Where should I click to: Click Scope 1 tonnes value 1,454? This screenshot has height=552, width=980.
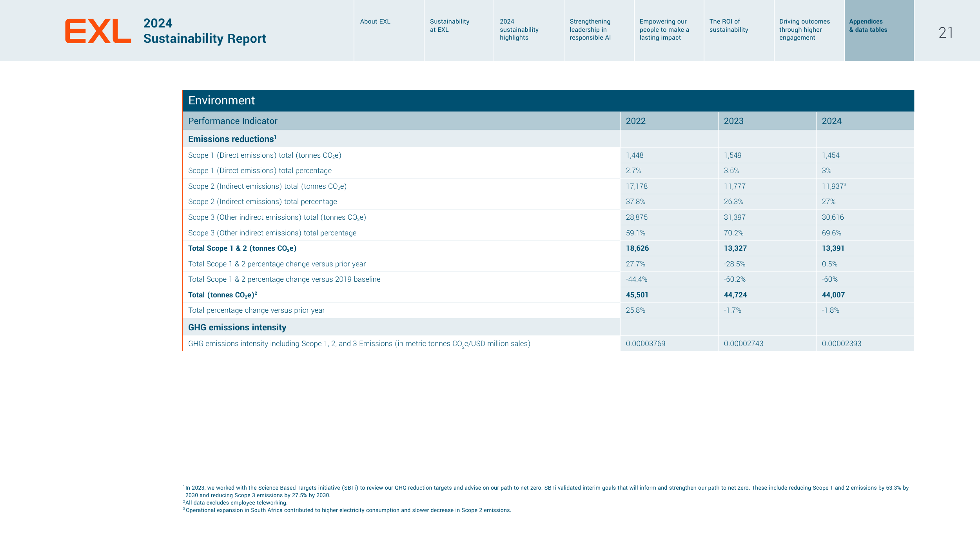[x=831, y=155]
